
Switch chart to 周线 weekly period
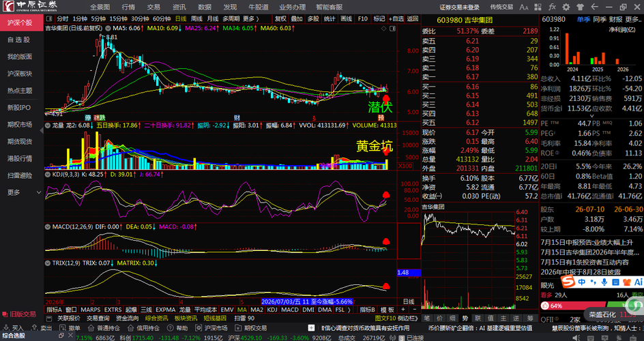click(x=196, y=19)
